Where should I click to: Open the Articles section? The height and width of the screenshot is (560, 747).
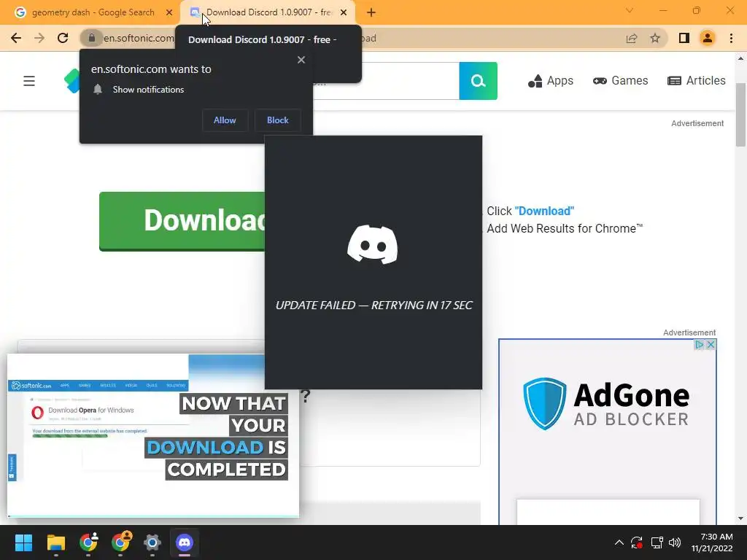pos(697,81)
